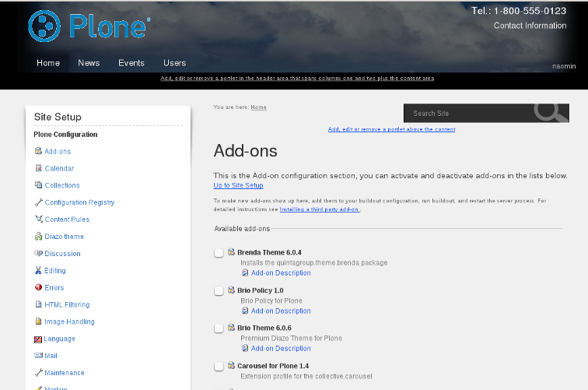Open the HTML Filtering link

(67, 304)
